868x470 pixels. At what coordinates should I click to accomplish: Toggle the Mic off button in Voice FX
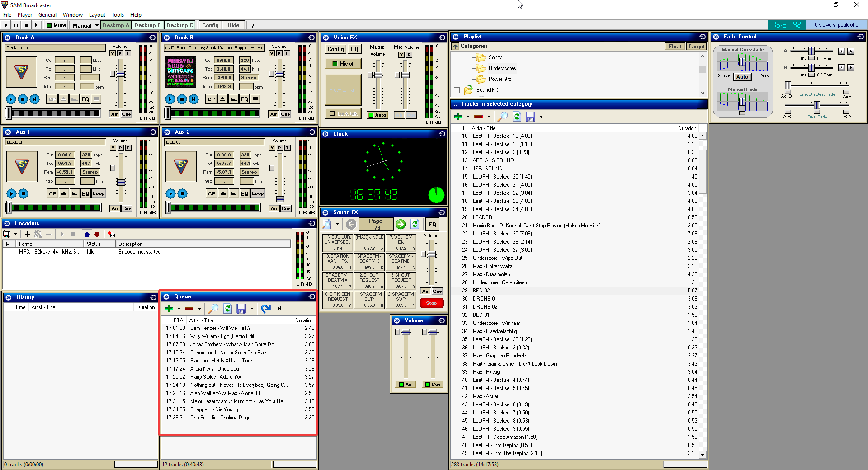pos(343,64)
